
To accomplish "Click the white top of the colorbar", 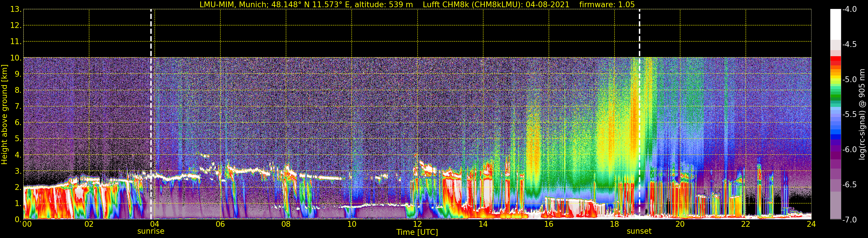I will coord(835,24).
